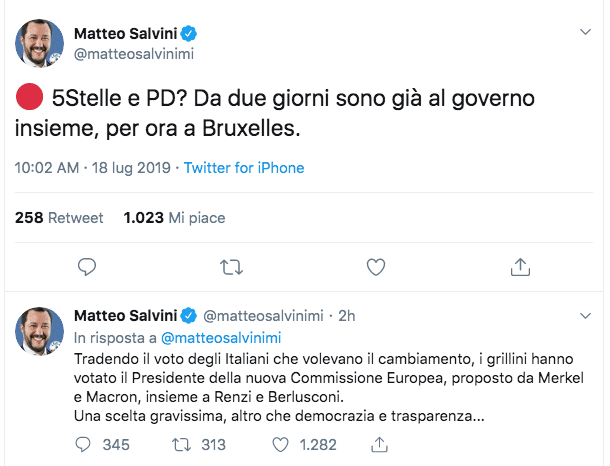610x466 pixels.
Task: Open the main tweet options chevron
Action: (x=586, y=32)
